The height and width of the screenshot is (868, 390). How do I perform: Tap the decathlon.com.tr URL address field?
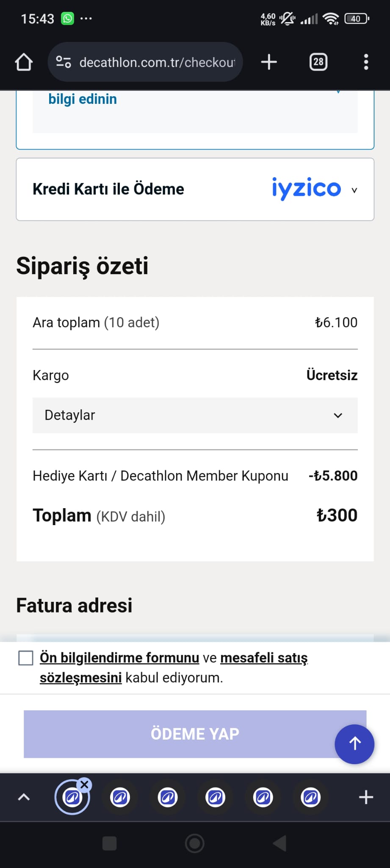(157, 62)
